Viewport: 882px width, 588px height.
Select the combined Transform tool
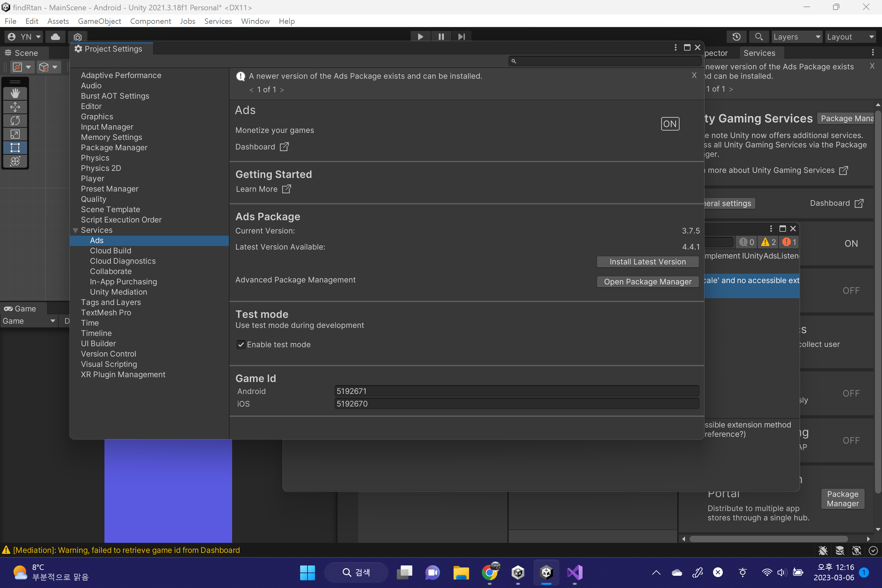15,161
